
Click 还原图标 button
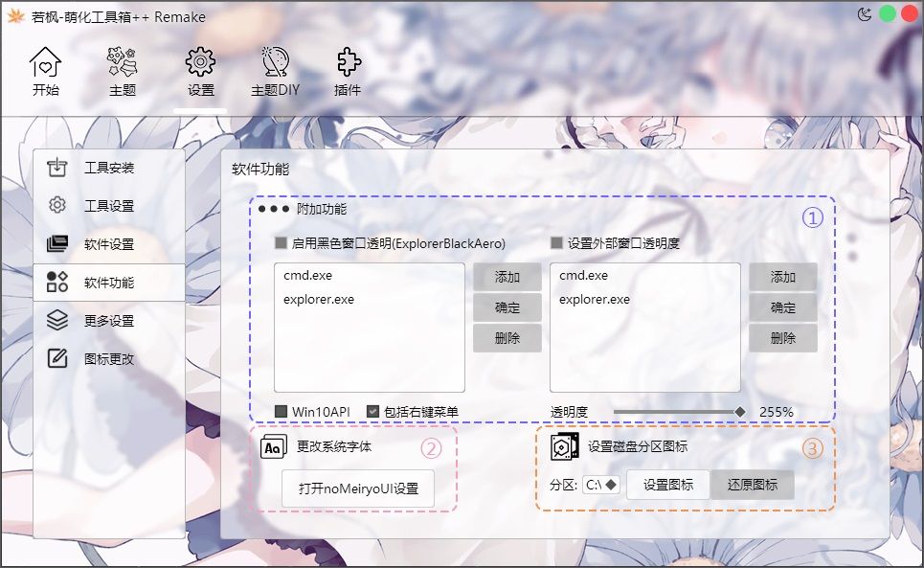pyautogui.click(x=753, y=485)
